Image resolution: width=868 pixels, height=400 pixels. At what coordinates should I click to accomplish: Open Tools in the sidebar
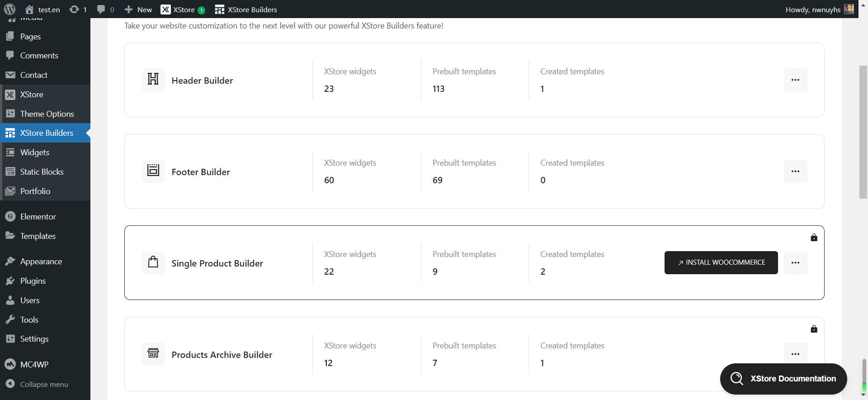(45, 320)
